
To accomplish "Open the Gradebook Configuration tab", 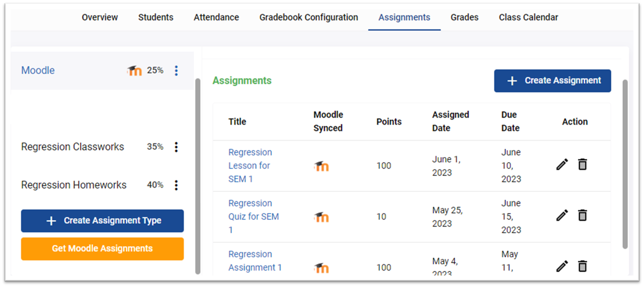I will point(309,17).
